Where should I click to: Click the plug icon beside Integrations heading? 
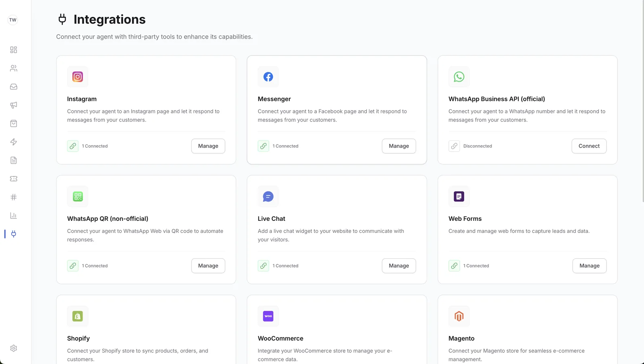pyautogui.click(x=62, y=19)
